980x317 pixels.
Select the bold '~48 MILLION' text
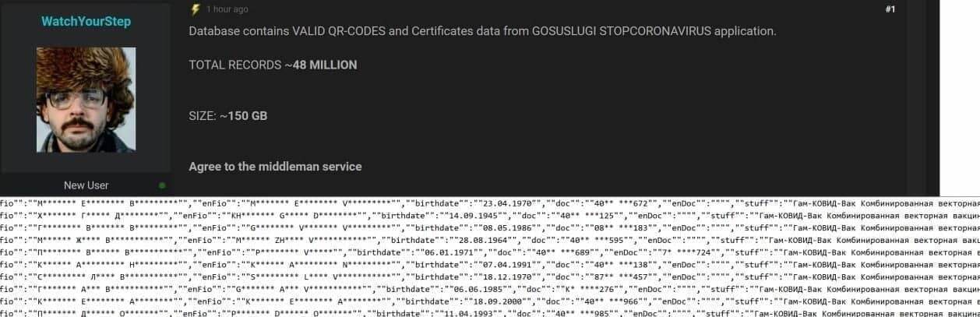click(325, 65)
